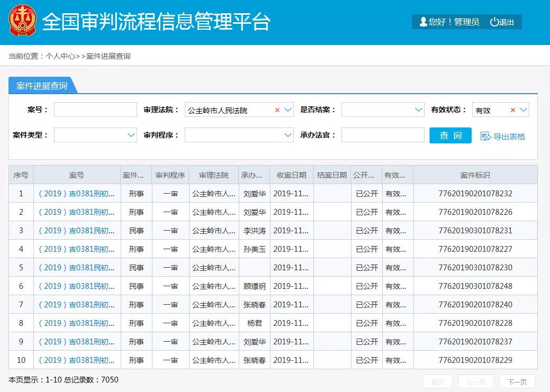Open case number link in row 1

(76, 194)
